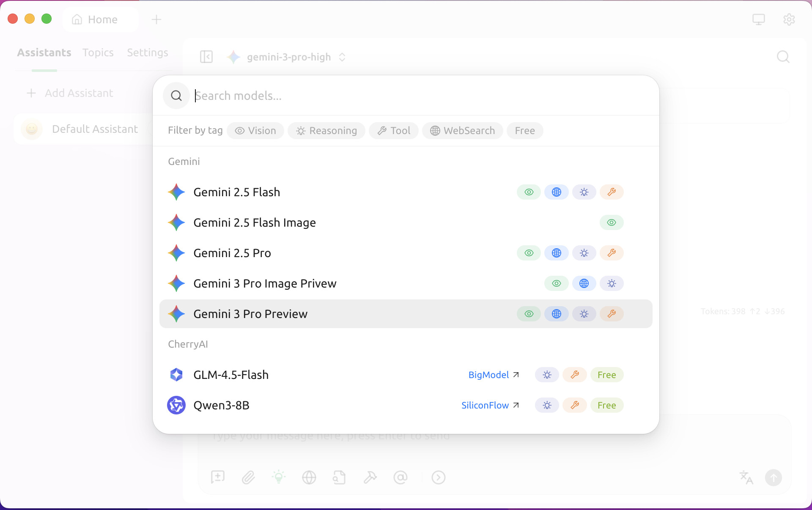Viewport: 812px width, 510px height.
Task: Click the plus new tab icon
Action: click(x=156, y=19)
